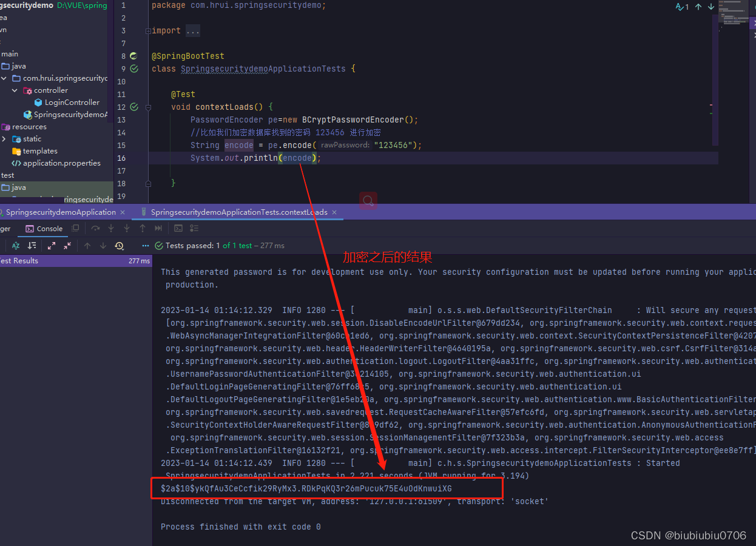This screenshot has height=546, width=756.
Task: Click BCryptPasswordEncoder in line 13
Action: [352, 120]
